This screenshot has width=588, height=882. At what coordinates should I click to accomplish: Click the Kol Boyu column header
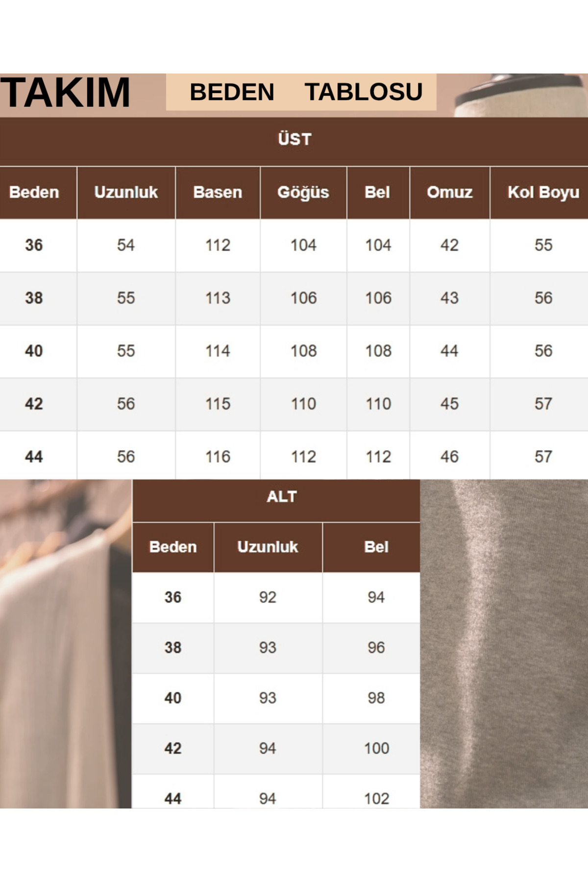pos(543,193)
